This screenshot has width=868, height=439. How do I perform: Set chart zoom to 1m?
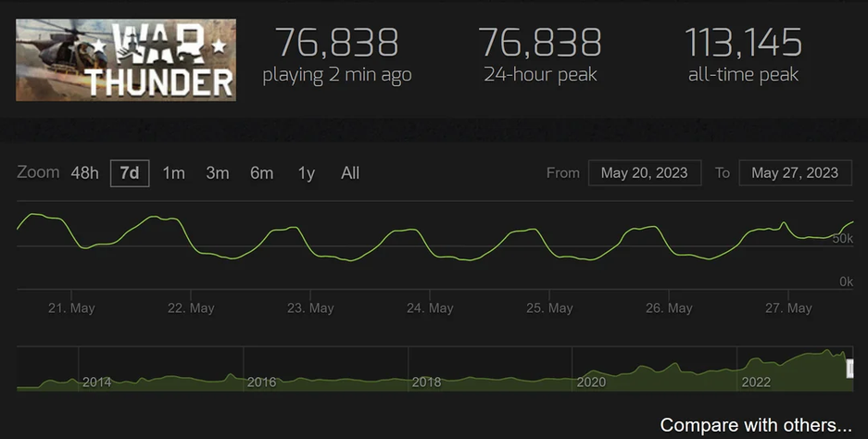point(174,173)
